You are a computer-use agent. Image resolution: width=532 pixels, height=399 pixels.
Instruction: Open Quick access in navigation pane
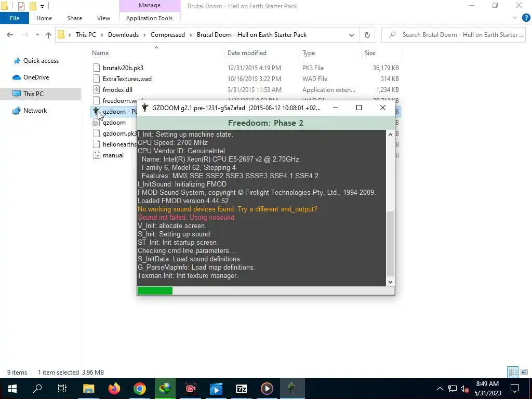[x=41, y=61]
